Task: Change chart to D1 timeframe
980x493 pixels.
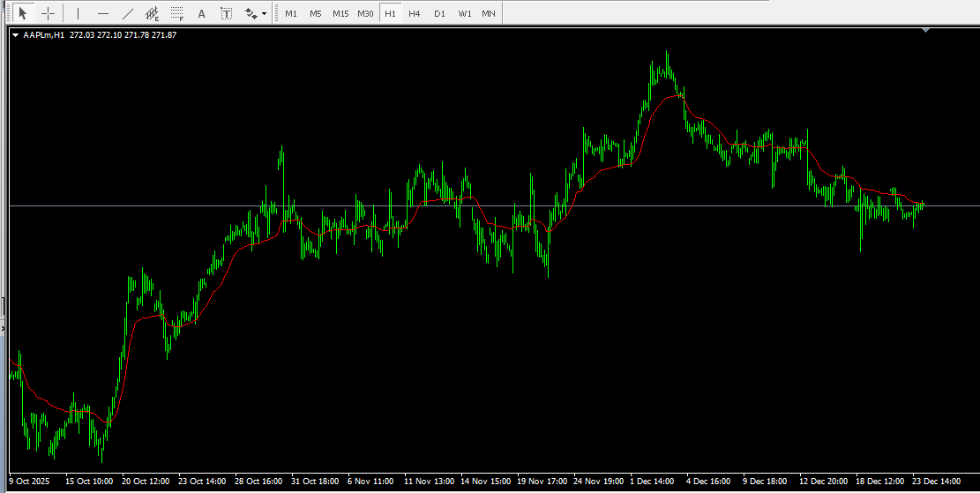Action: click(x=439, y=13)
